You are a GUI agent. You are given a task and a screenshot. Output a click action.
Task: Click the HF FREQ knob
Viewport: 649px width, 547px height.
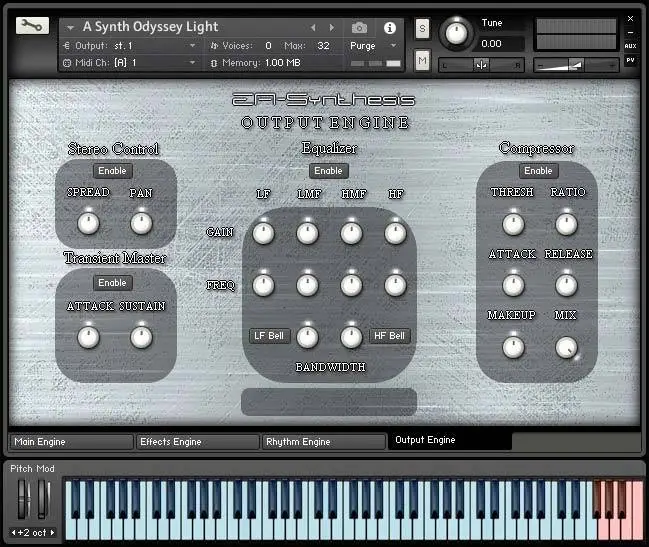tap(395, 285)
